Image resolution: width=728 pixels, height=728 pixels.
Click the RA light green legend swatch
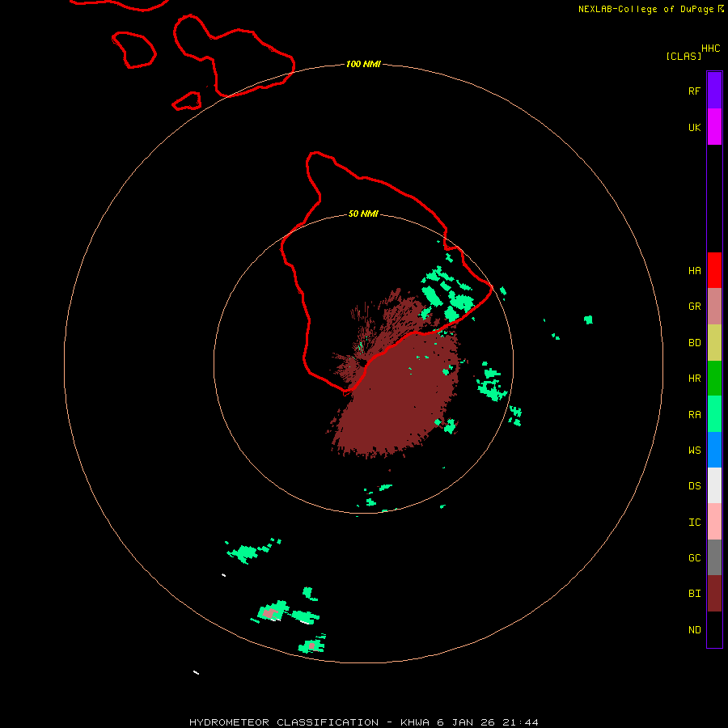[714, 414]
